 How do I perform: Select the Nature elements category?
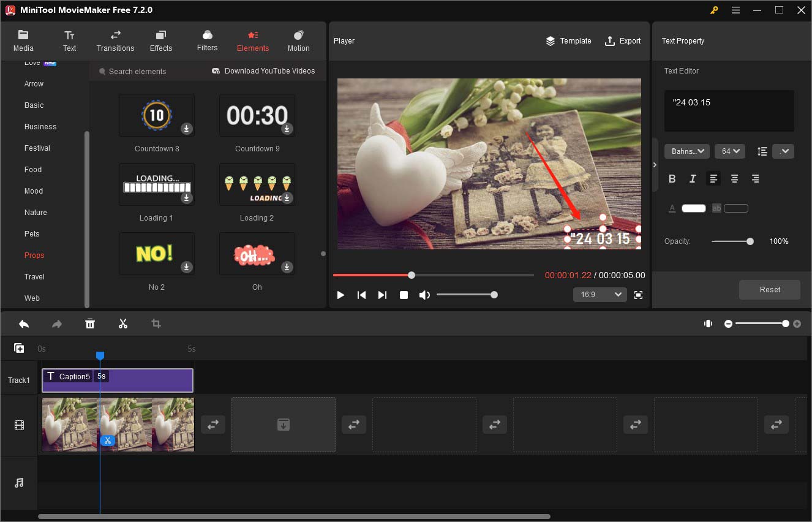(36, 213)
